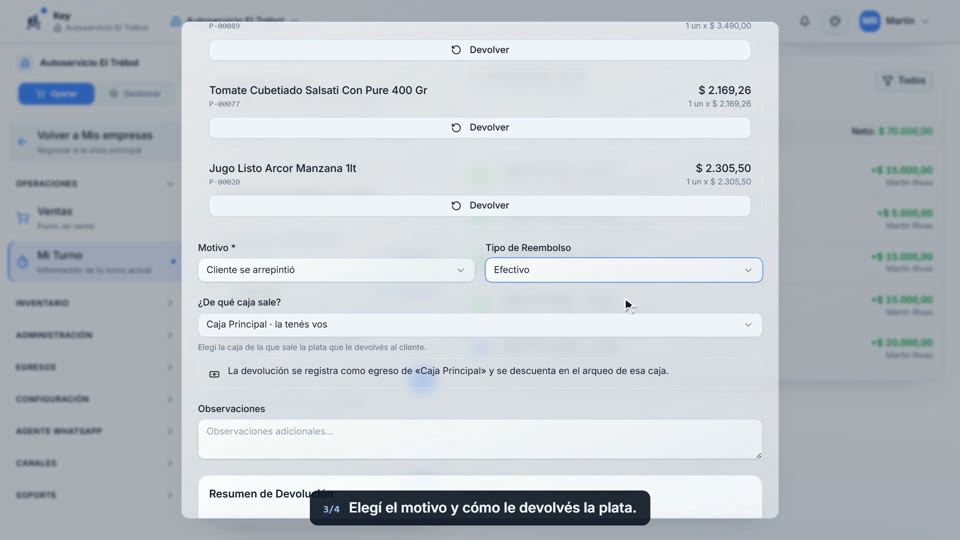Viewport: 960px width, 540px height.
Task: Click Martín avatar in header
Action: (x=869, y=21)
